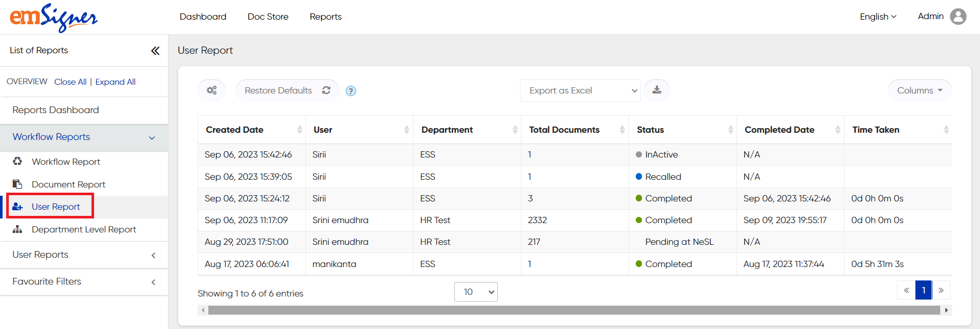Click the download export icon
This screenshot has height=329, width=980.
(656, 90)
